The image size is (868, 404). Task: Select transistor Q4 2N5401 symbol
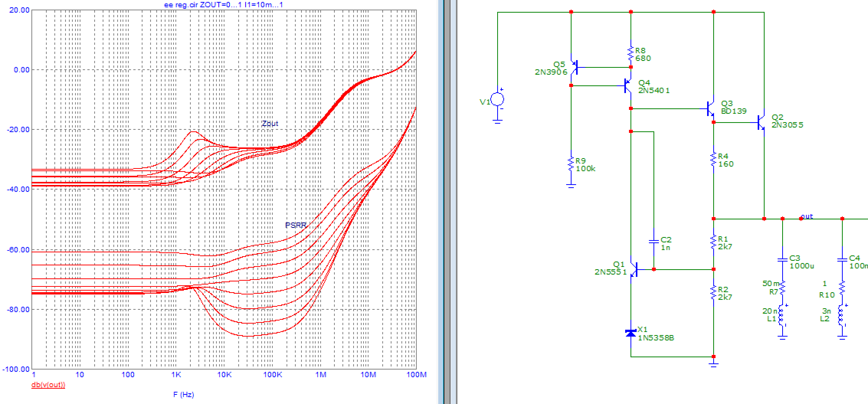[x=628, y=86]
